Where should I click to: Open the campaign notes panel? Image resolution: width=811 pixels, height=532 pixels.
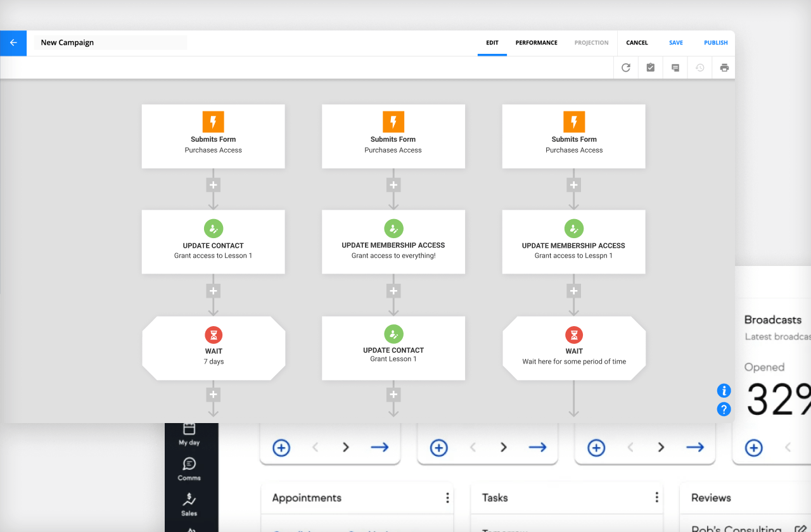pyautogui.click(x=675, y=67)
